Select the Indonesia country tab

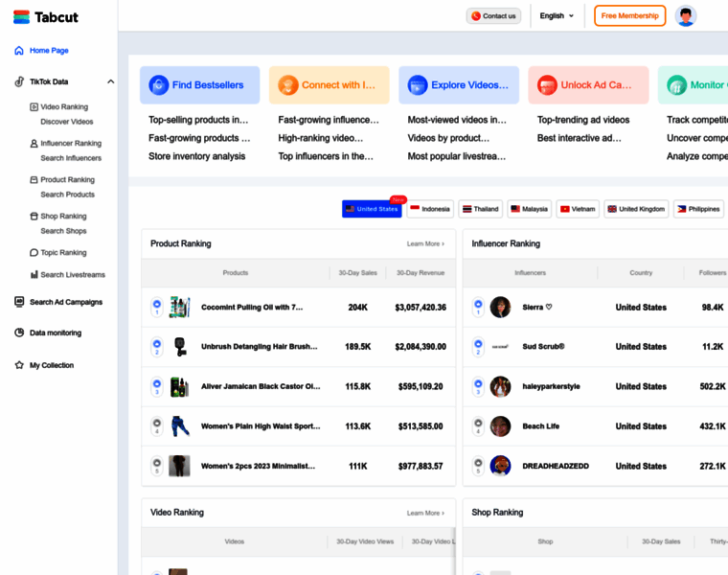(x=430, y=209)
